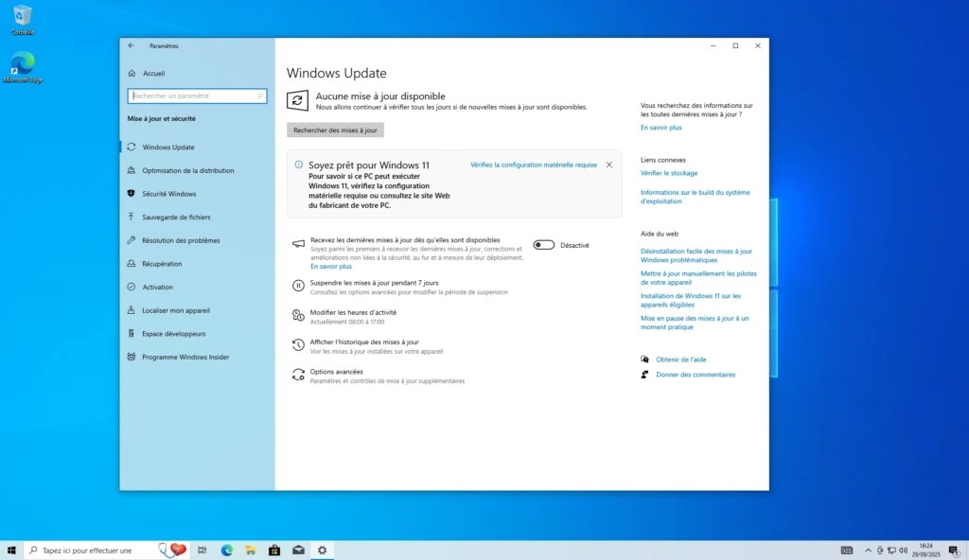Viewport: 969px width, 560px height.
Task: Open Sauvegarde de fichiers section
Action: pyautogui.click(x=176, y=217)
